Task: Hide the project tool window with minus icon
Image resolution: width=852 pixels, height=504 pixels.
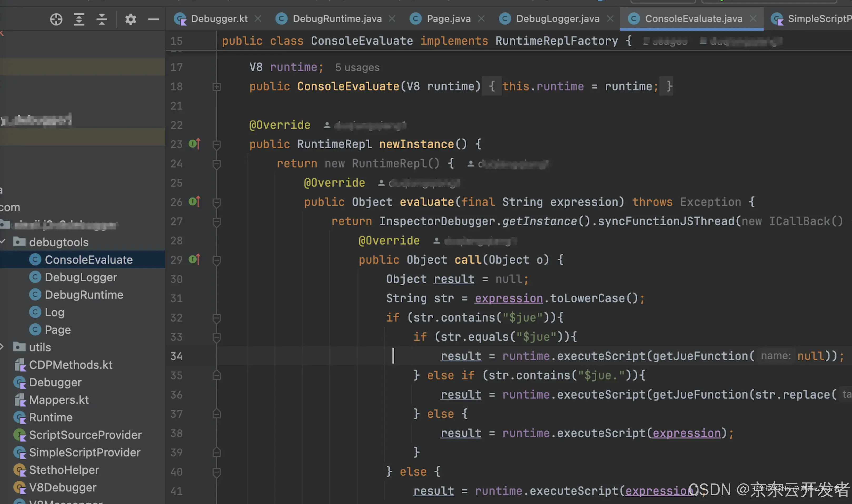Action: click(x=153, y=19)
